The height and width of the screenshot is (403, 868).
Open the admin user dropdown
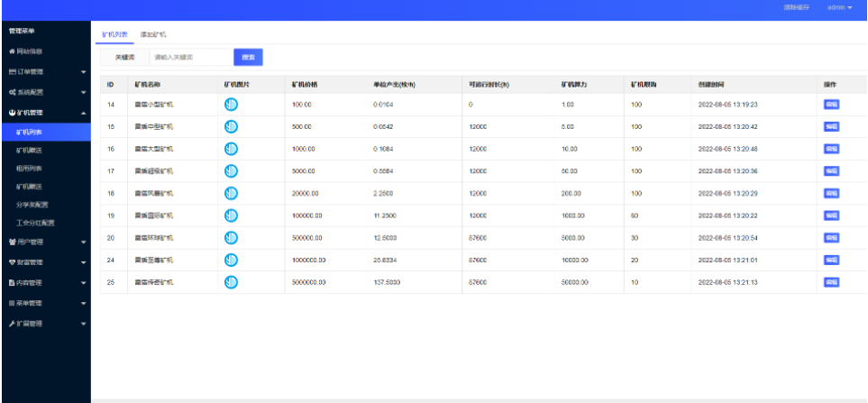pyautogui.click(x=838, y=7)
